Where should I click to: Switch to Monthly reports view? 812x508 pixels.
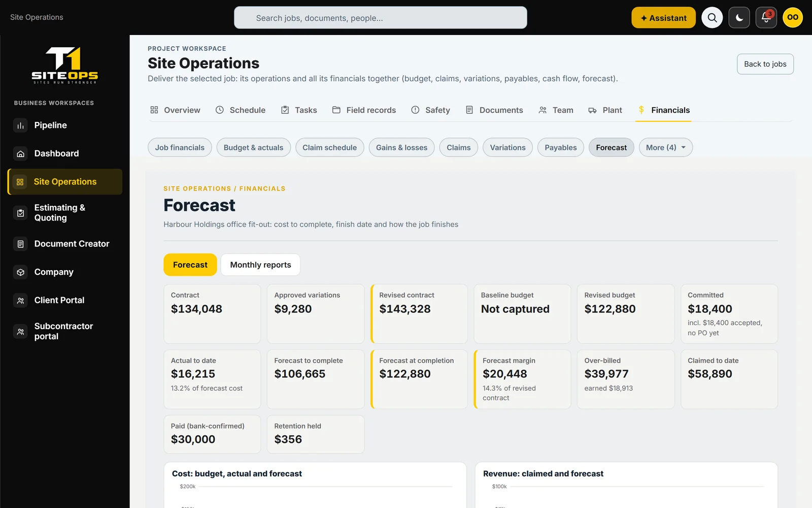(260, 265)
